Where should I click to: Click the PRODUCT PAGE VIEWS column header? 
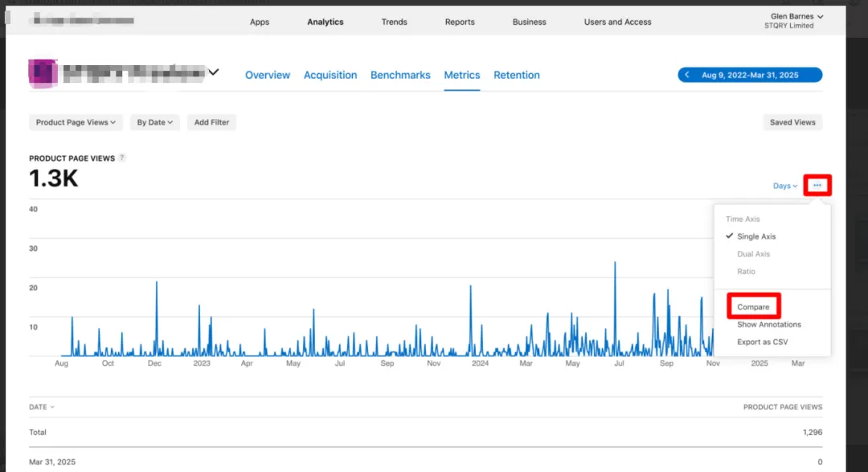click(782, 407)
